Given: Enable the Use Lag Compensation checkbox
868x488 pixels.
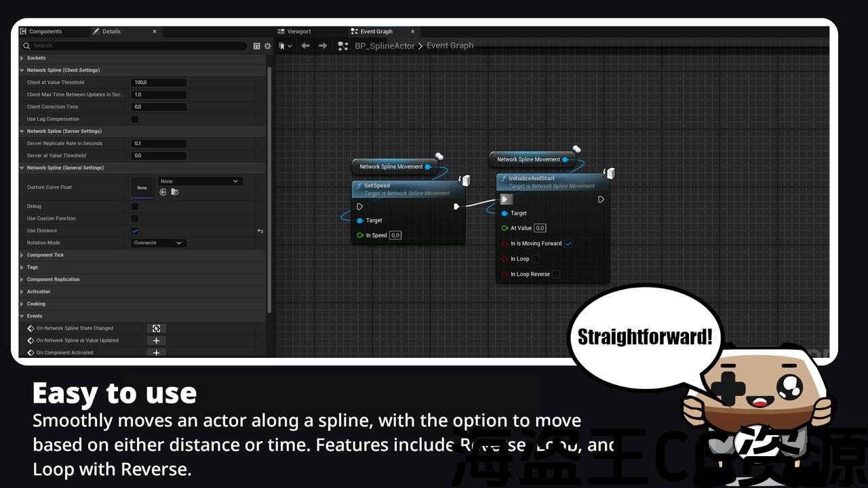Looking at the screenshot, I should point(134,119).
